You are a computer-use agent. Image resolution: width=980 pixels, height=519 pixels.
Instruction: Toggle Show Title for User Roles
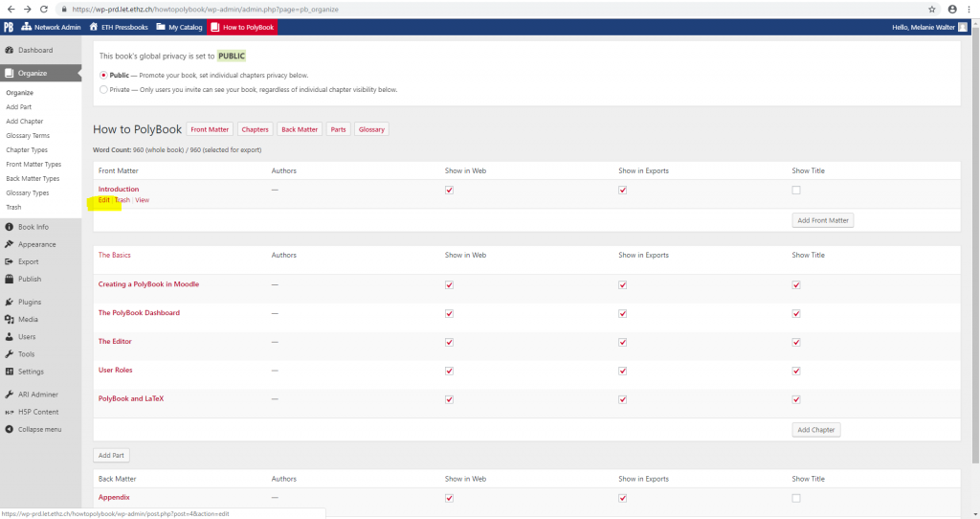pos(796,372)
